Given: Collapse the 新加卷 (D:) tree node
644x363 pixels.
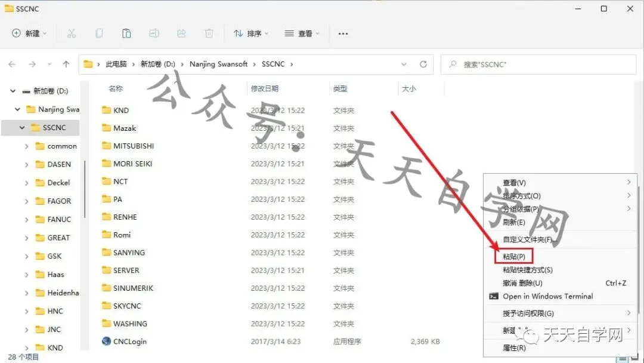Looking at the screenshot, I should 13,91.
